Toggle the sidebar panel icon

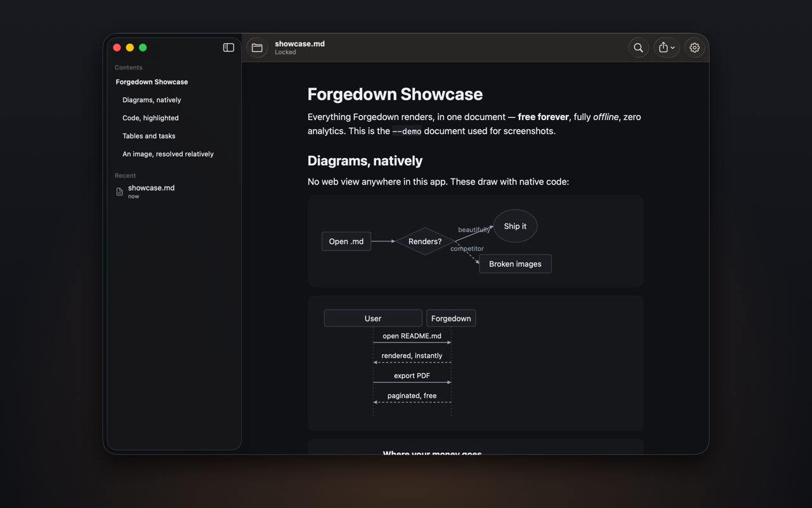point(228,48)
